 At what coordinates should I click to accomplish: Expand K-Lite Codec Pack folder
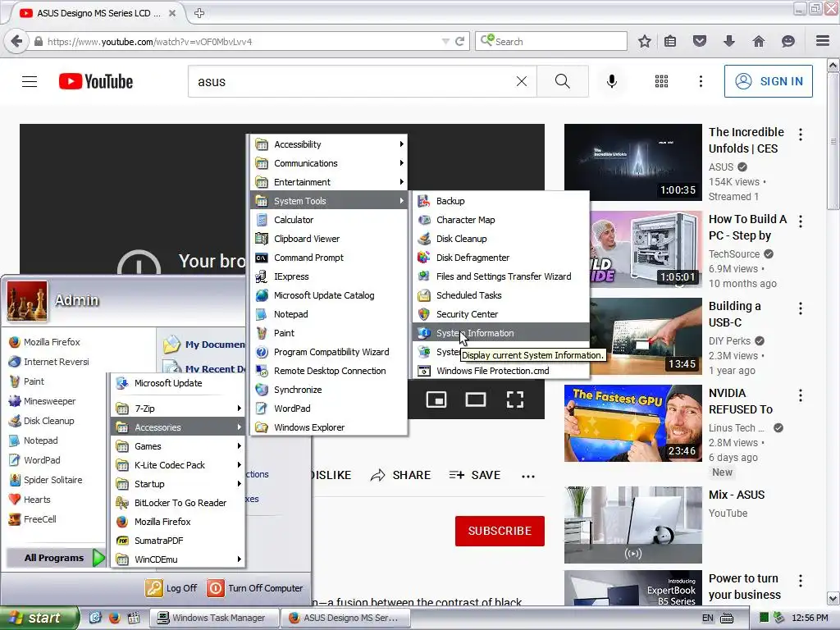point(178,465)
